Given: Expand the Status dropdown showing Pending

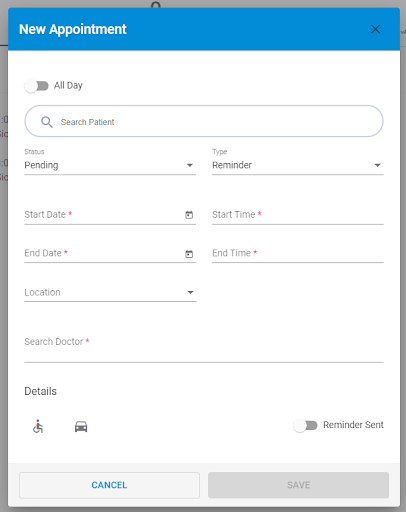Looking at the screenshot, I should pos(110,165).
